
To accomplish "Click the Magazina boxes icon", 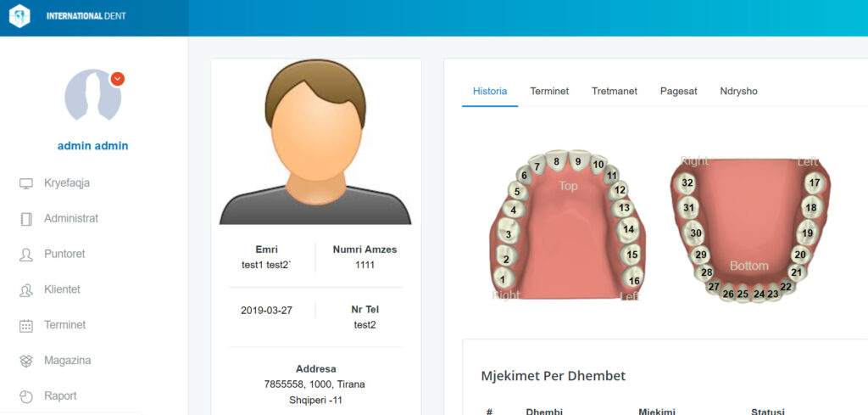I will [26, 362].
